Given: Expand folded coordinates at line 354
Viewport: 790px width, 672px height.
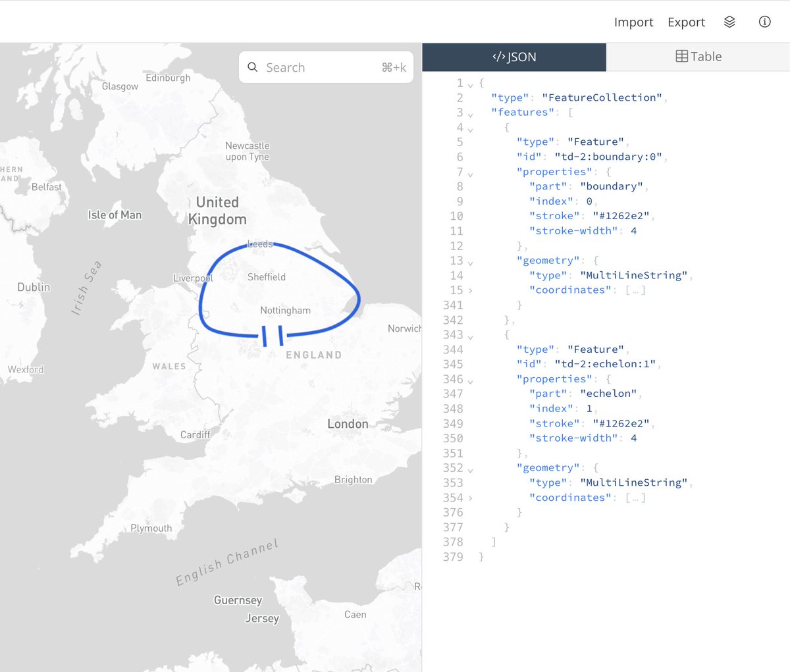Looking at the screenshot, I should coord(470,498).
